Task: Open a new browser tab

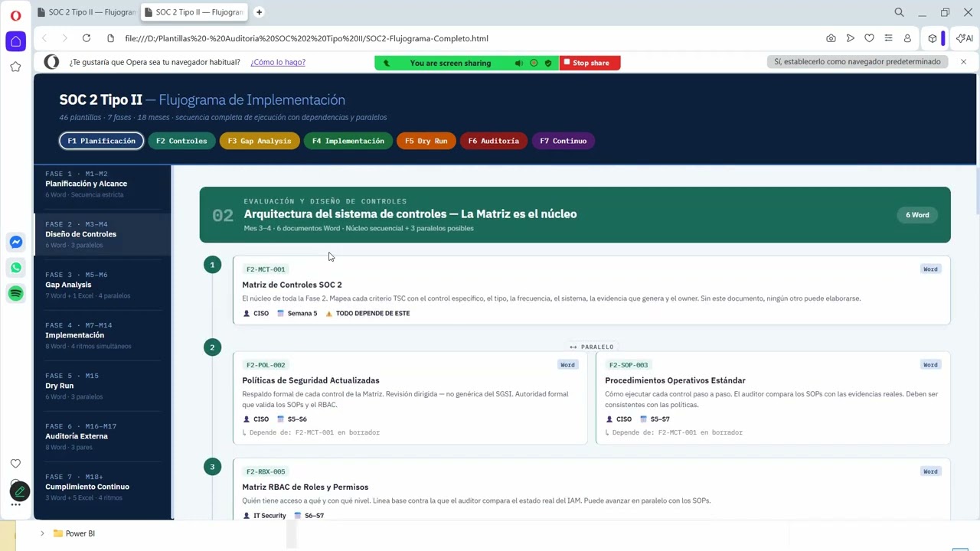Action: [259, 12]
